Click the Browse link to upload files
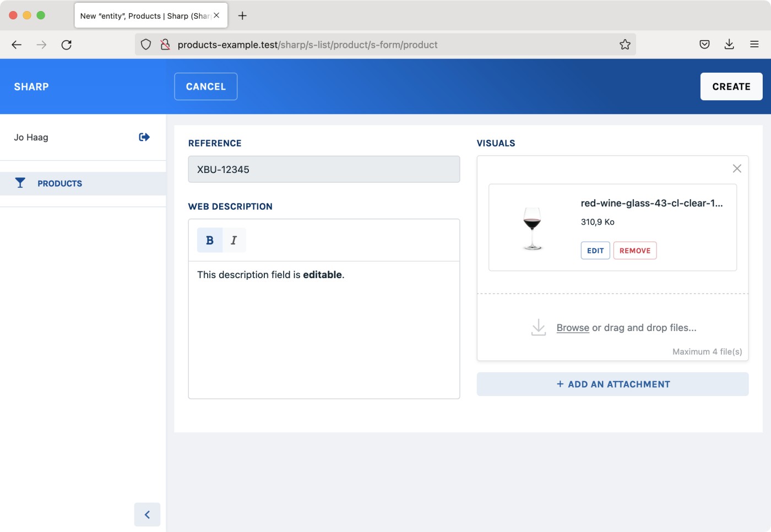 click(x=573, y=328)
